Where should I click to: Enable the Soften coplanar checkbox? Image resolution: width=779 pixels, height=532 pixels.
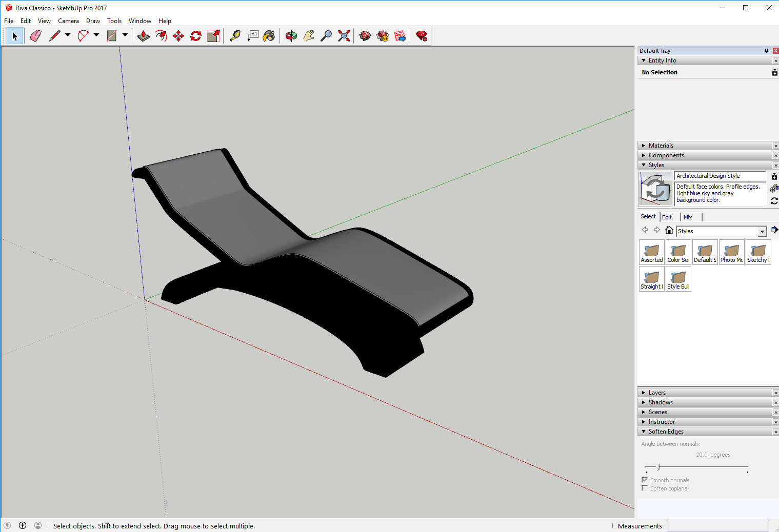645,488
